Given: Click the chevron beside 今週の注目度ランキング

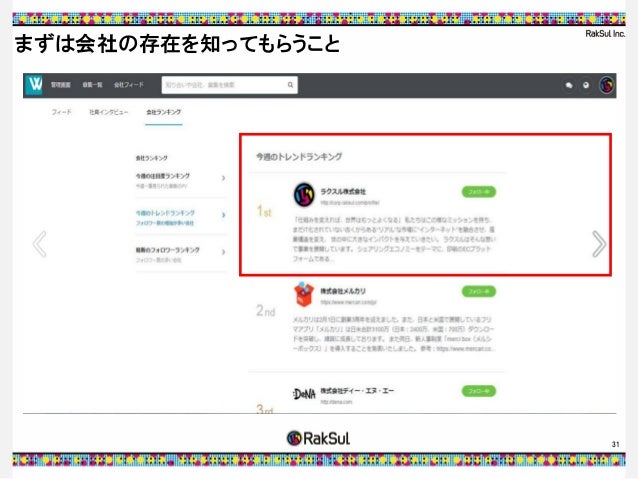Looking at the screenshot, I should 223,178.
